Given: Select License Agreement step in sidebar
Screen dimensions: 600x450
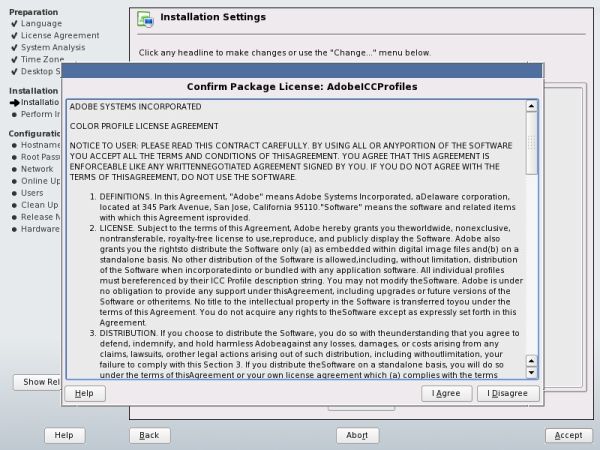Looking at the screenshot, I should [60, 35].
